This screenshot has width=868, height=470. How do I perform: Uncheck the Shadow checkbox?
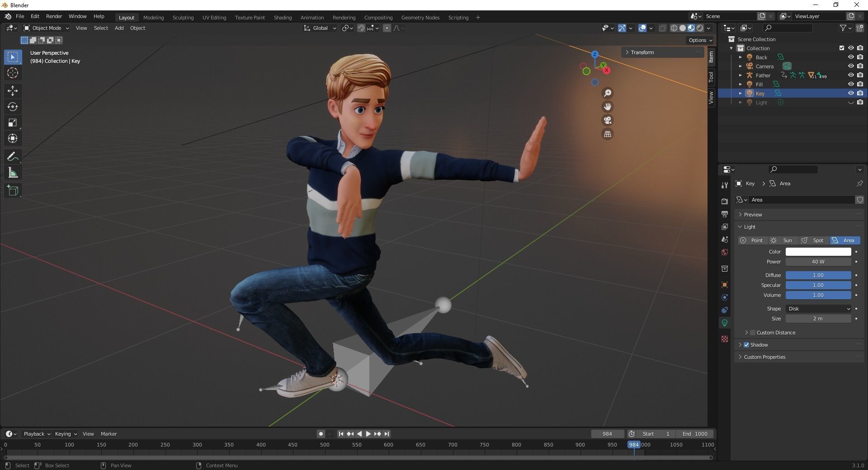point(746,345)
